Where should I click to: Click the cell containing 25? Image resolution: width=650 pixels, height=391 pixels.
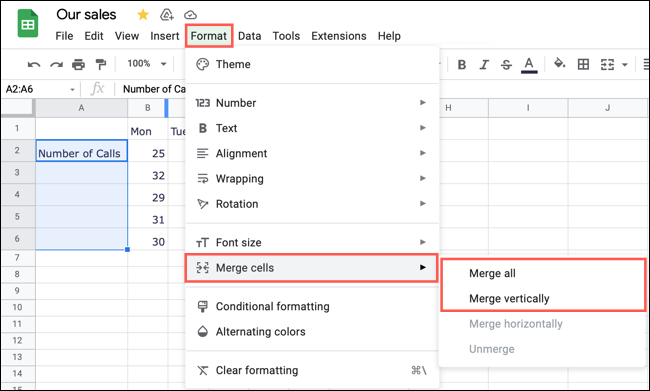[x=148, y=151]
